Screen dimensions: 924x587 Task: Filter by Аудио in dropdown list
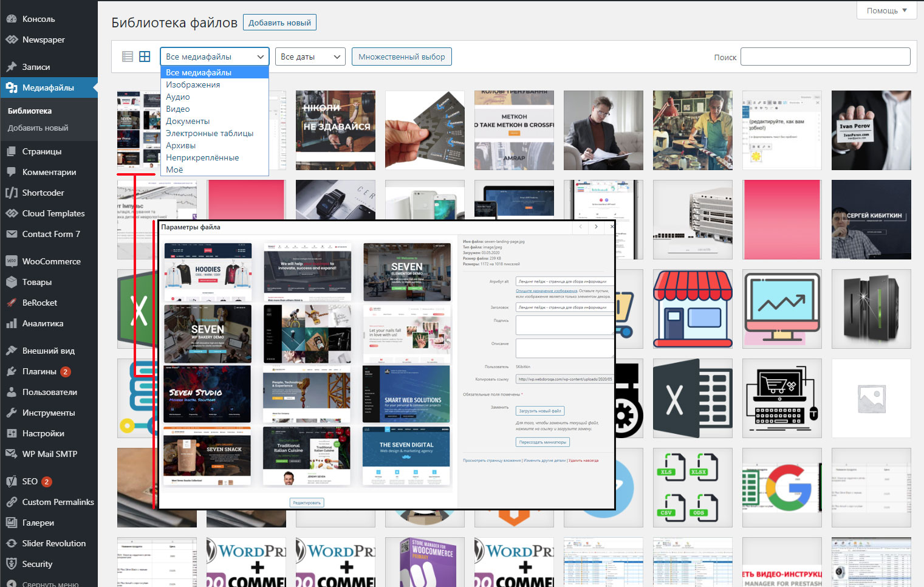point(214,97)
